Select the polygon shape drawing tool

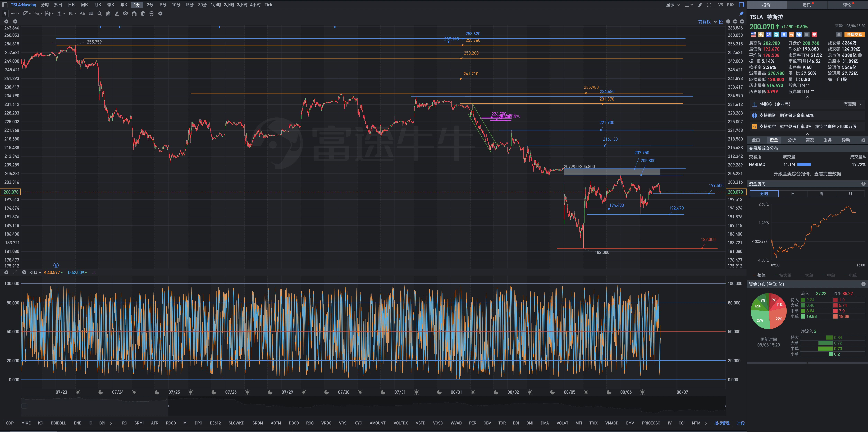pyautogui.click(x=25, y=13)
